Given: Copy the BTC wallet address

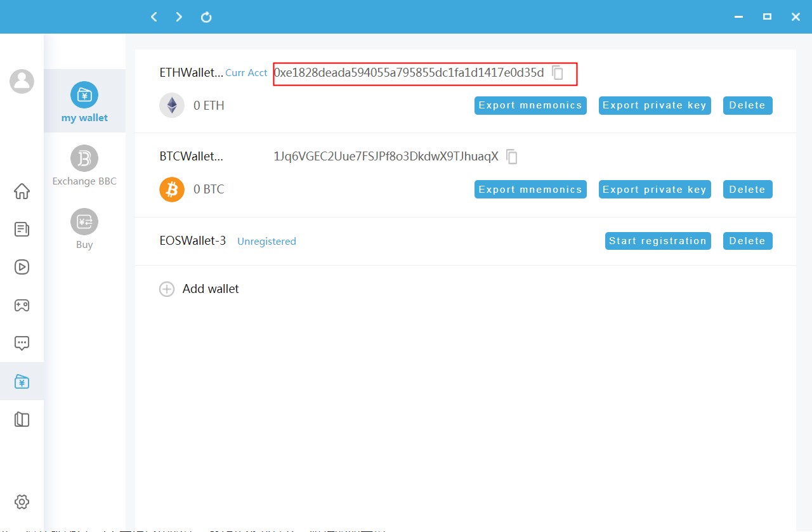Looking at the screenshot, I should 512,157.
